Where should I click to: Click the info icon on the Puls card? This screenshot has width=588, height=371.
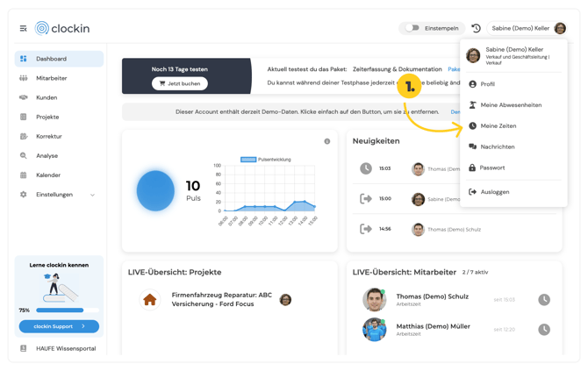point(327,141)
